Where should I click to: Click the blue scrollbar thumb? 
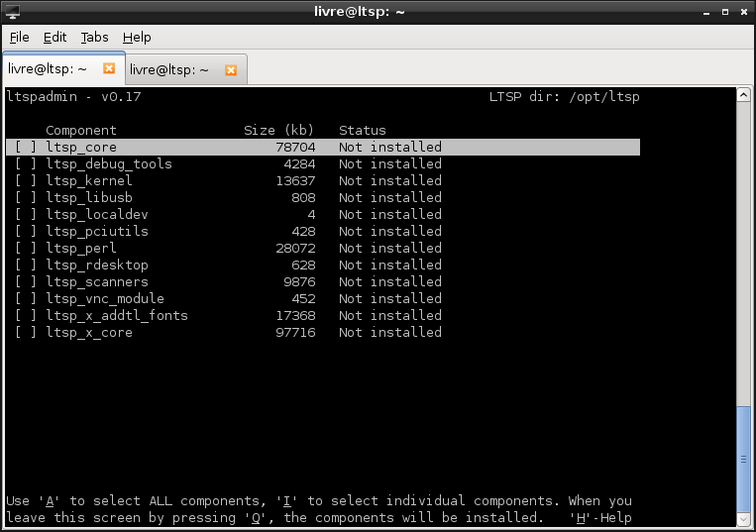(743, 460)
